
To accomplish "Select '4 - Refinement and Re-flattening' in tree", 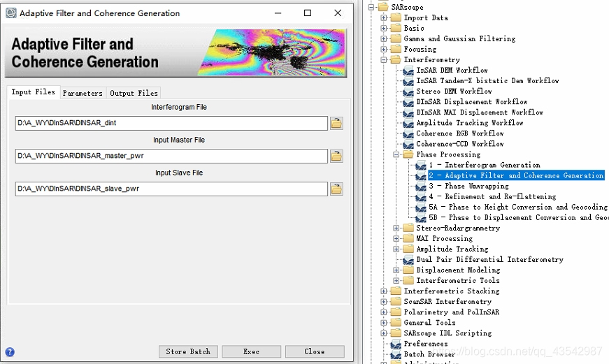I will [492, 197].
